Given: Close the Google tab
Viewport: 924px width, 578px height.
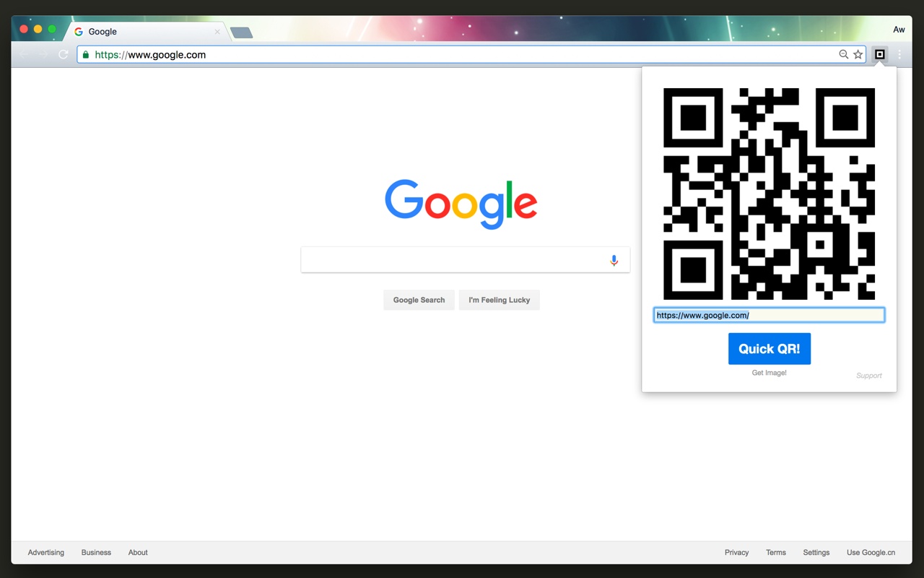Looking at the screenshot, I should [217, 32].
